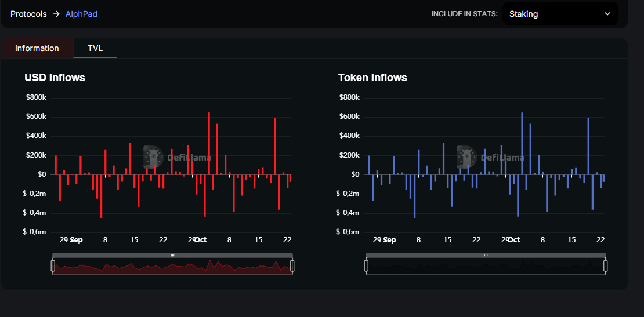Click the Sep date label on Token Inflows axis
The width and height of the screenshot is (644, 317).
[x=389, y=240]
